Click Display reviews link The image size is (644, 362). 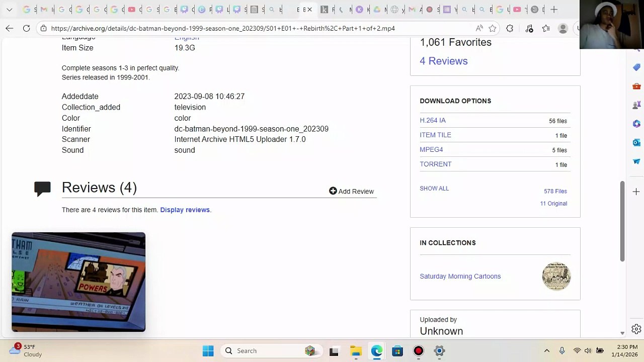[x=185, y=210]
